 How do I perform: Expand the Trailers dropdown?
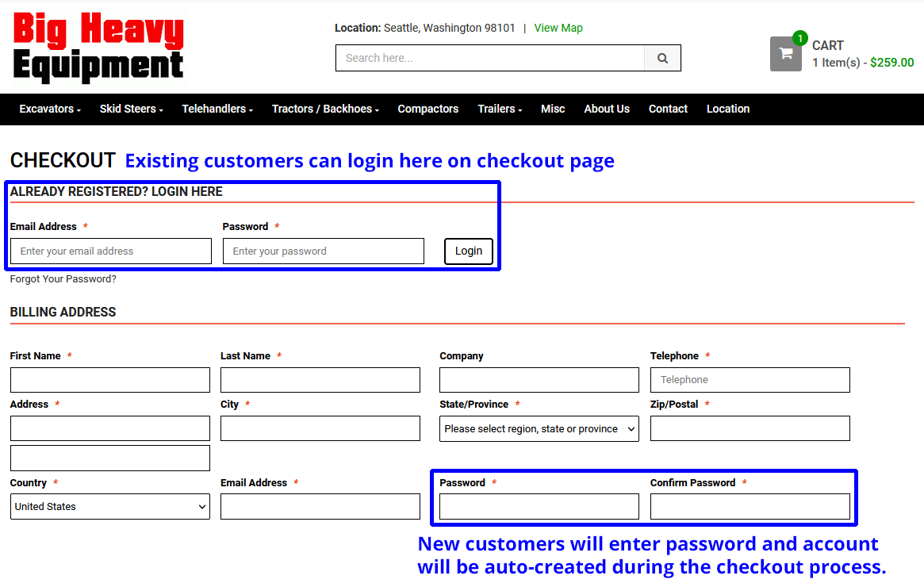click(x=498, y=109)
